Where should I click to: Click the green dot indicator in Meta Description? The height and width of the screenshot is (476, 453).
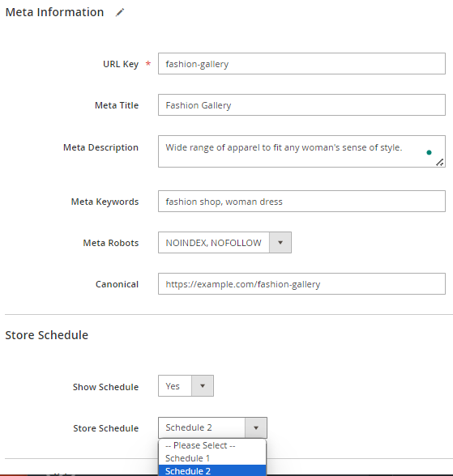[429, 152]
